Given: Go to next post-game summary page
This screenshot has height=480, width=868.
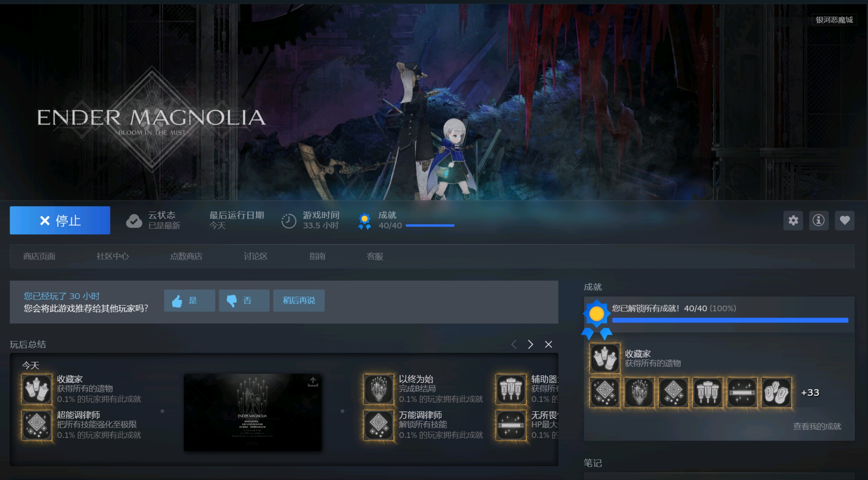Looking at the screenshot, I should (530, 344).
